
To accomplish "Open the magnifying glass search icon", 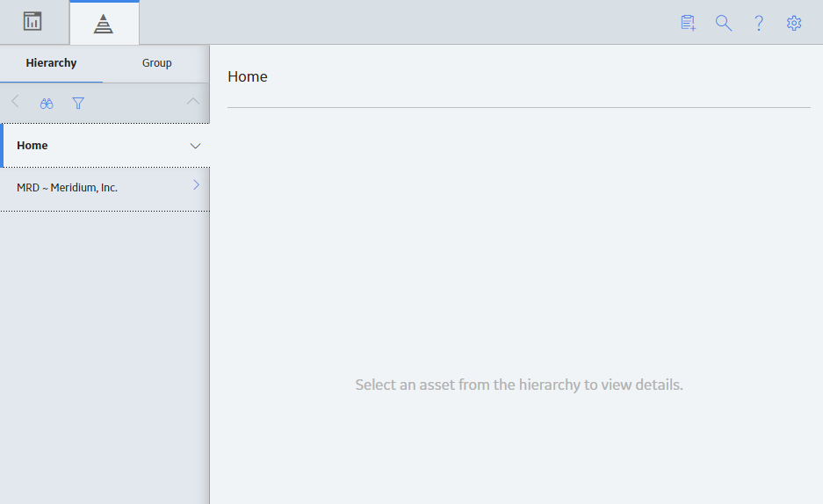I will pos(724,23).
